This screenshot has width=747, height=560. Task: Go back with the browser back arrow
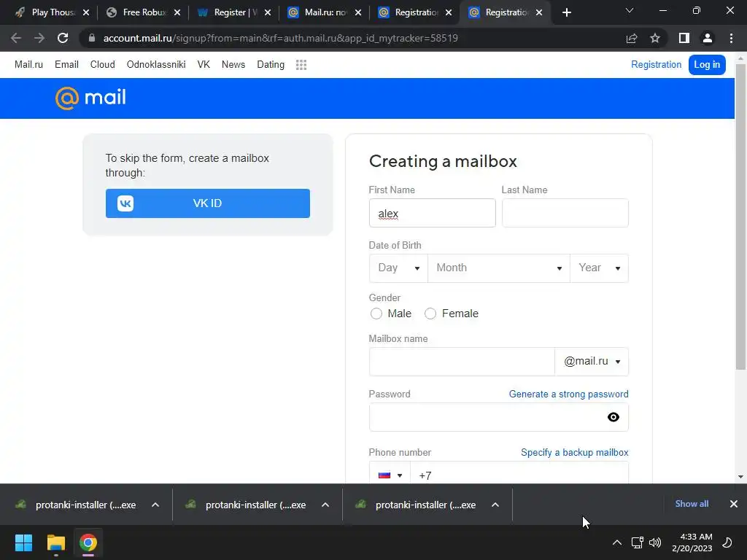(16, 38)
